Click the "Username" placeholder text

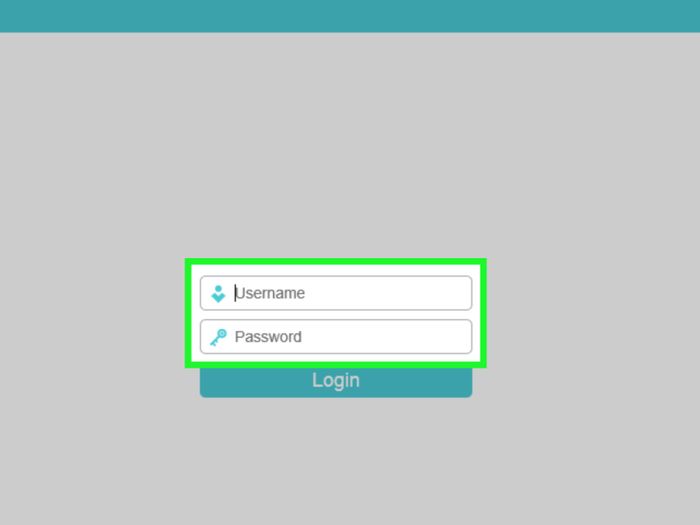click(x=270, y=293)
